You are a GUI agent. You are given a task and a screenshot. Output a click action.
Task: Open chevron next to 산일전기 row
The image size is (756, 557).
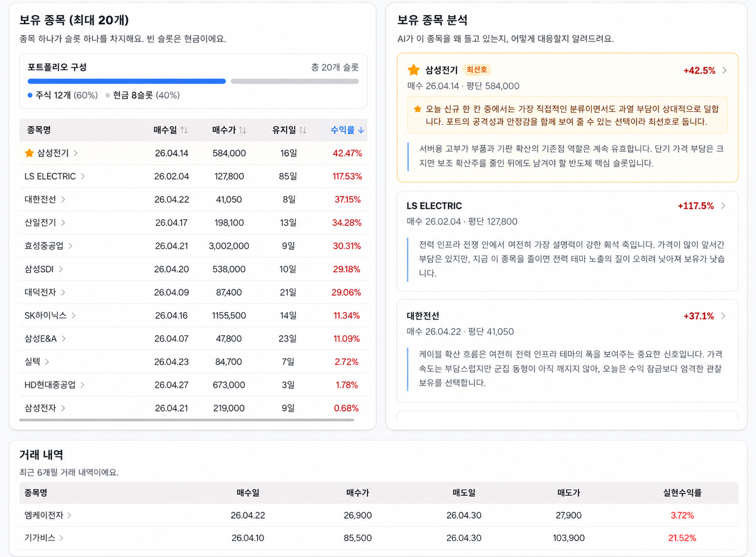63,223
